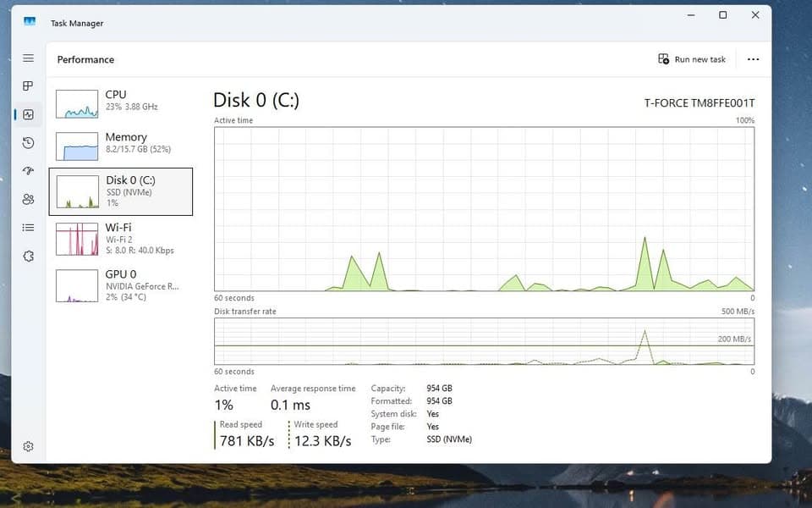
Task: Click the 200 MB/s graph label
Action: pos(734,339)
